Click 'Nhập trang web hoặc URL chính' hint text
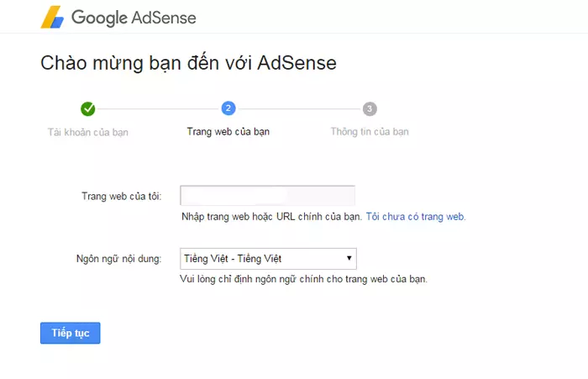 [x=271, y=217]
